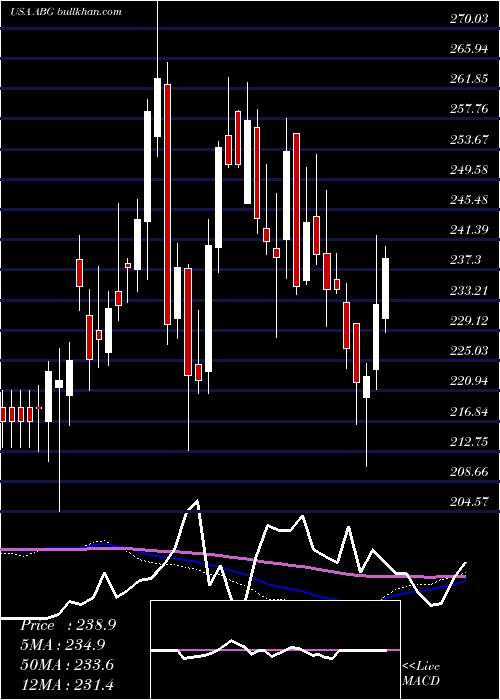Select the 204.57 price axis label

pyautogui.click(x=468, y=502)
